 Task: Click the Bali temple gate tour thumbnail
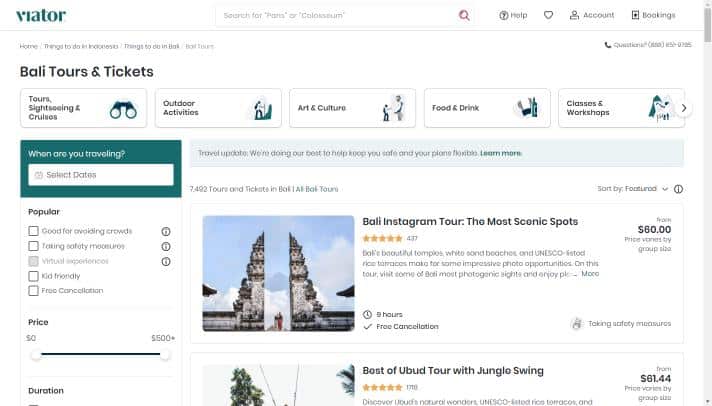point(278,273)
